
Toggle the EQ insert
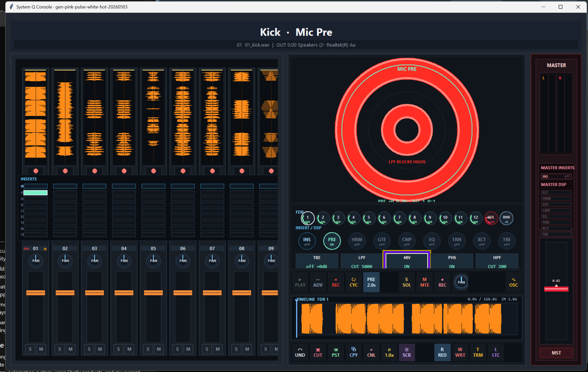[432, 241]
